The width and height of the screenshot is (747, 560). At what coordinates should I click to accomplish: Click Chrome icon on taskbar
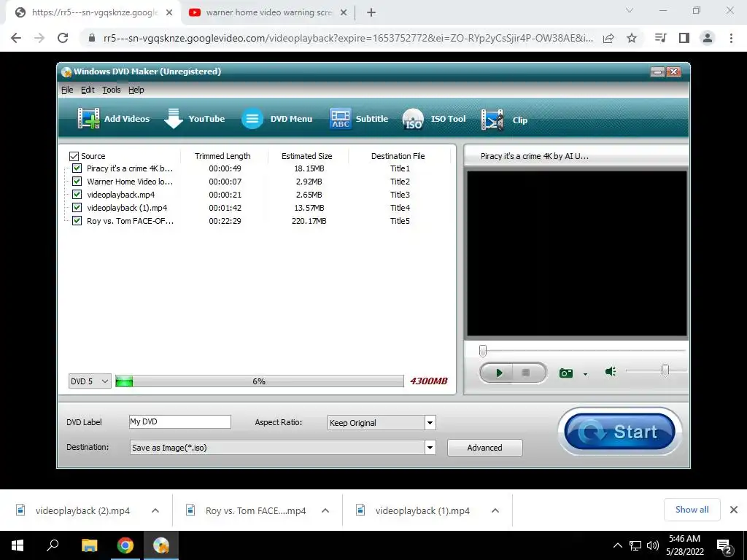click(x=125, y=545)
